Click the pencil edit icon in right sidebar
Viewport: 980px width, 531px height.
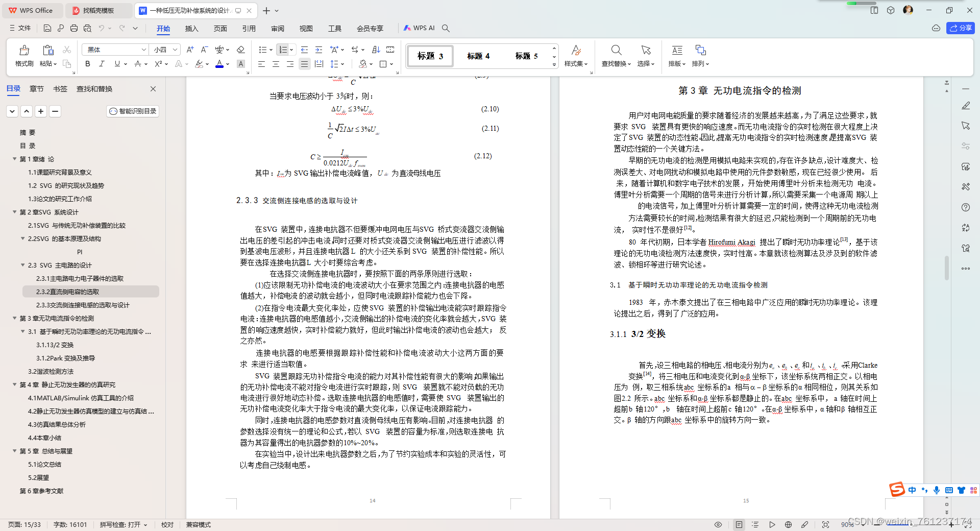965,106
